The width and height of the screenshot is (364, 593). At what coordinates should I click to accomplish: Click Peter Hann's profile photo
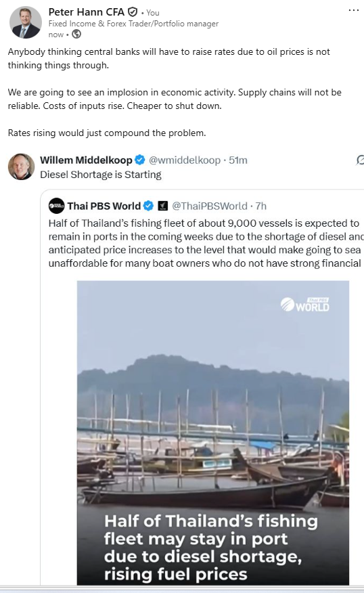tap(25, 22)
